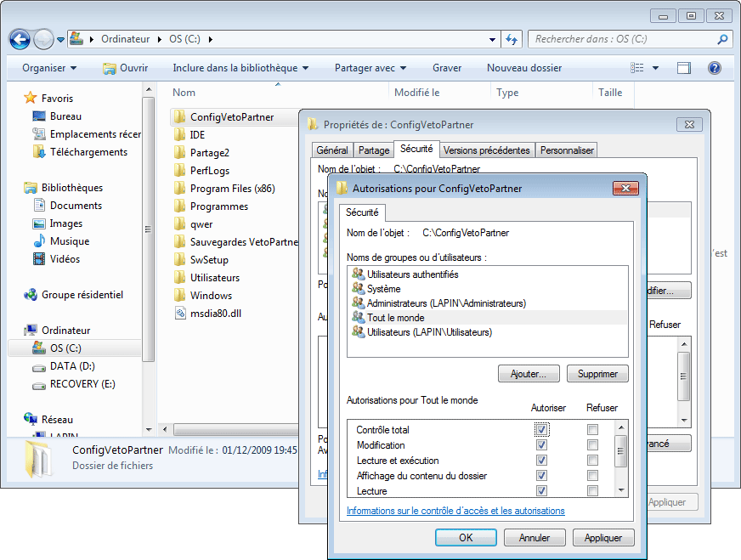Click the Favoris star icon
The width and height of the screenshot is (741, 560).
point(31,98)
